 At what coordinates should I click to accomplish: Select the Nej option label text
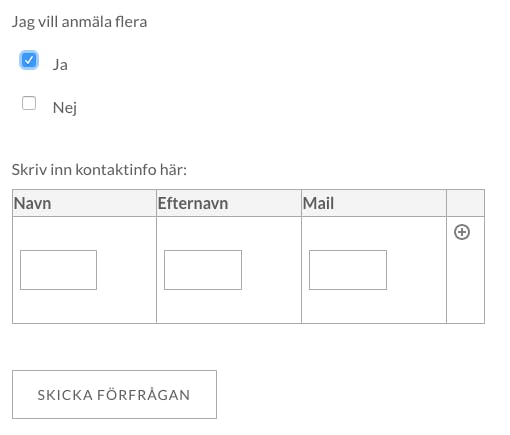pyautogui.click(x=65, y=108)
